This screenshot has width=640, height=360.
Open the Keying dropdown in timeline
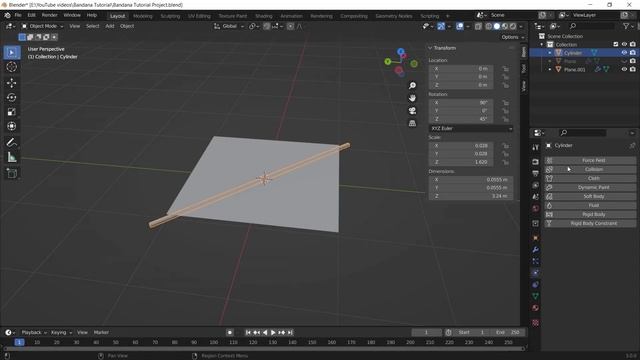61,333
